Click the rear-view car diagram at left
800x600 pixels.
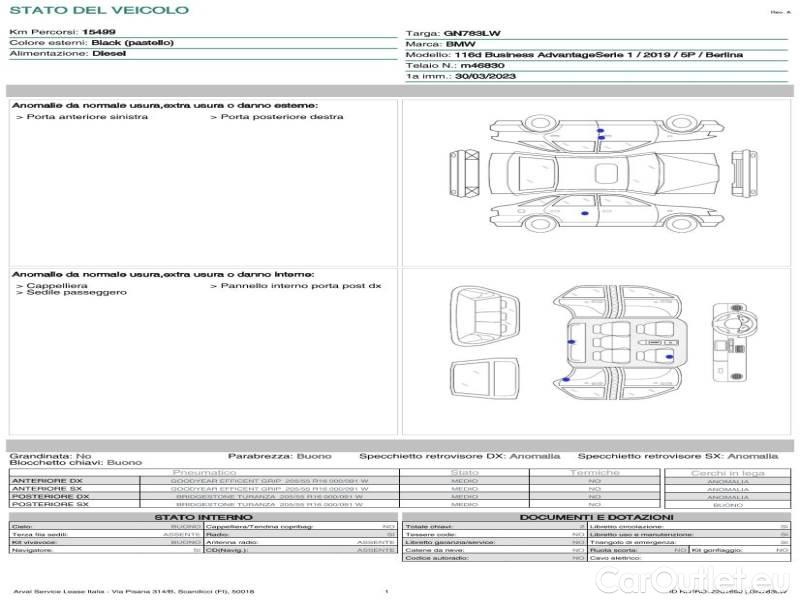point(462,172)
